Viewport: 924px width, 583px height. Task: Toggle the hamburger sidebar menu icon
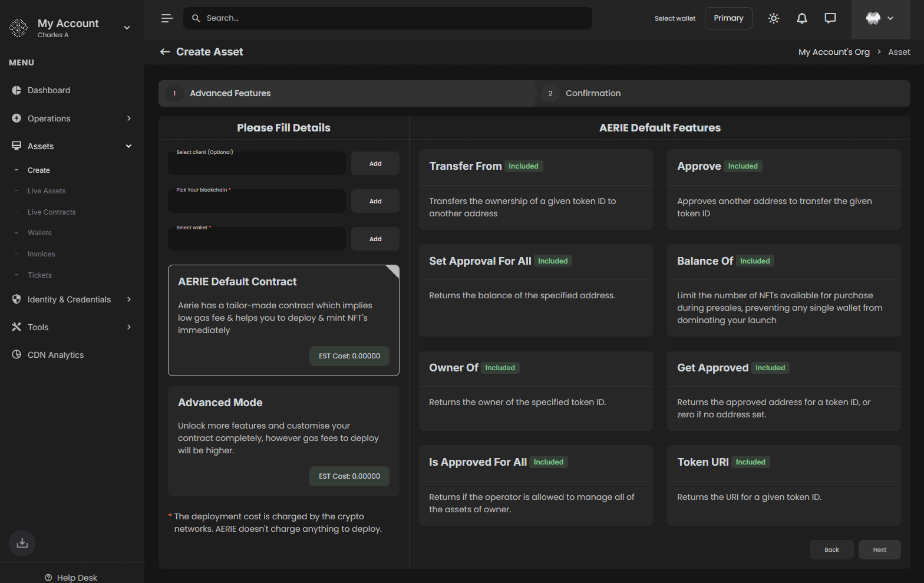coord(167,18)
